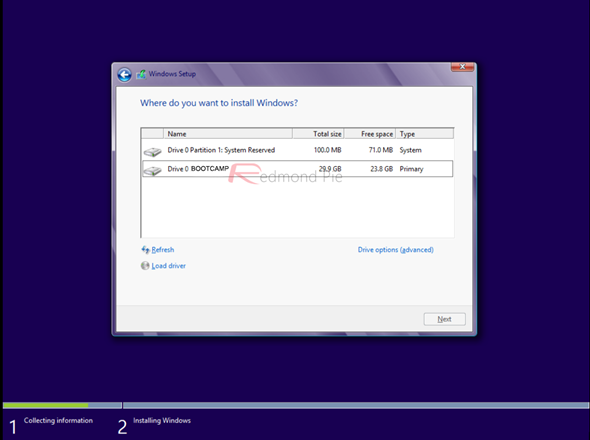The image size is (590, 440).
Task: Click the Load driver disc icon
Action: point(145,266)
